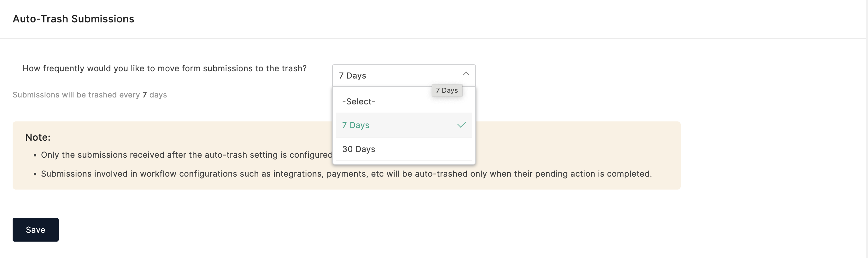Select 30 Days from the dropdown list

click(x=359, y=149)
